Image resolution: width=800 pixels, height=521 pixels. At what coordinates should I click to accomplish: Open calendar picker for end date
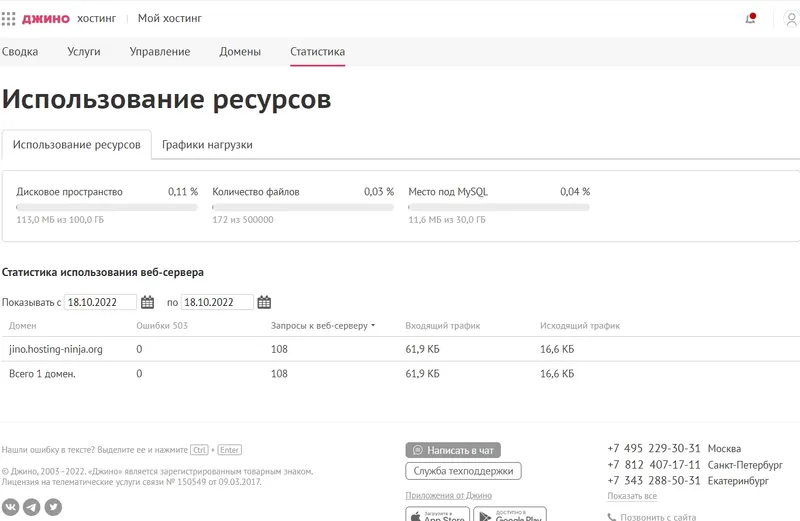click(x=264, y=302)
